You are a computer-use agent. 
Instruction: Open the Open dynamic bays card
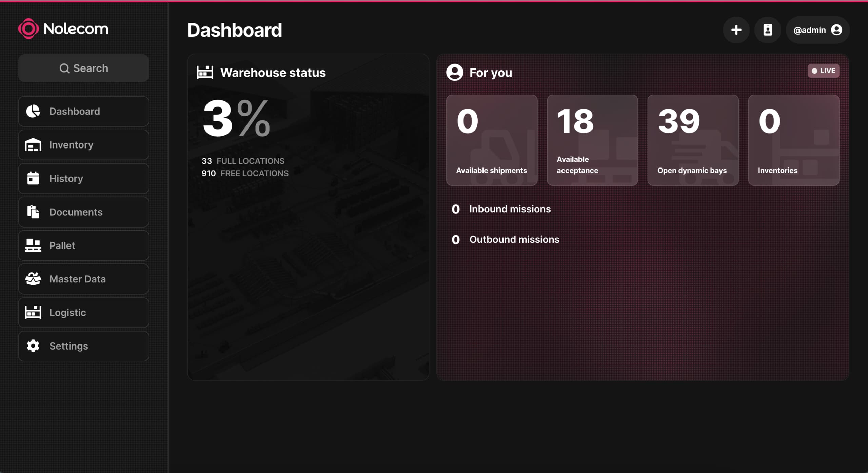[693, 140]
